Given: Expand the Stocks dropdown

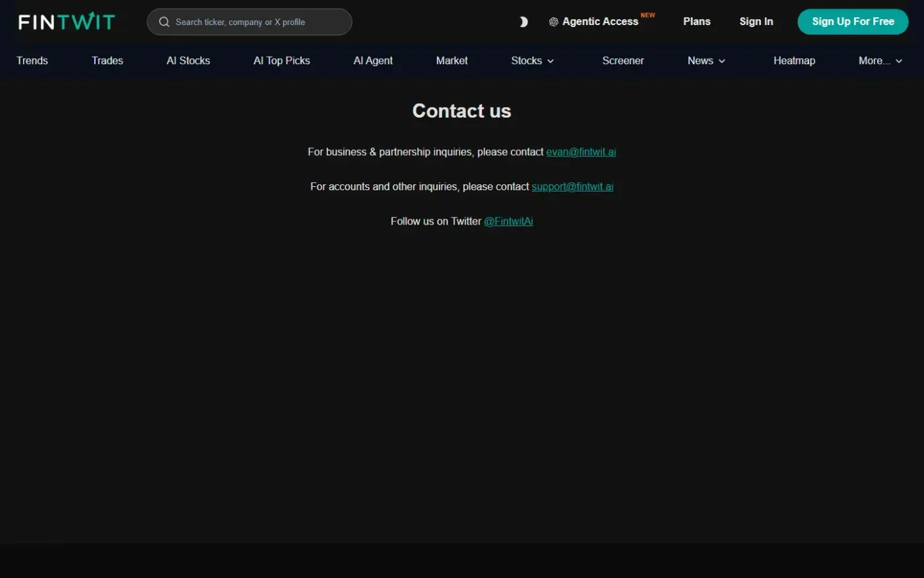Looking at the screenshot, I should [x=533, y=60].
